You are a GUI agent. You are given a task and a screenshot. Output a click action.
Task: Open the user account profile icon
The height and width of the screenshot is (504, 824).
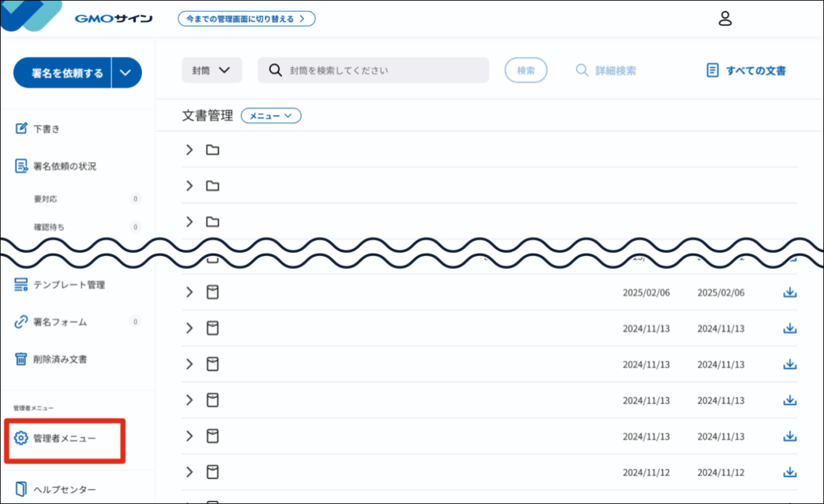click(725, 19)
